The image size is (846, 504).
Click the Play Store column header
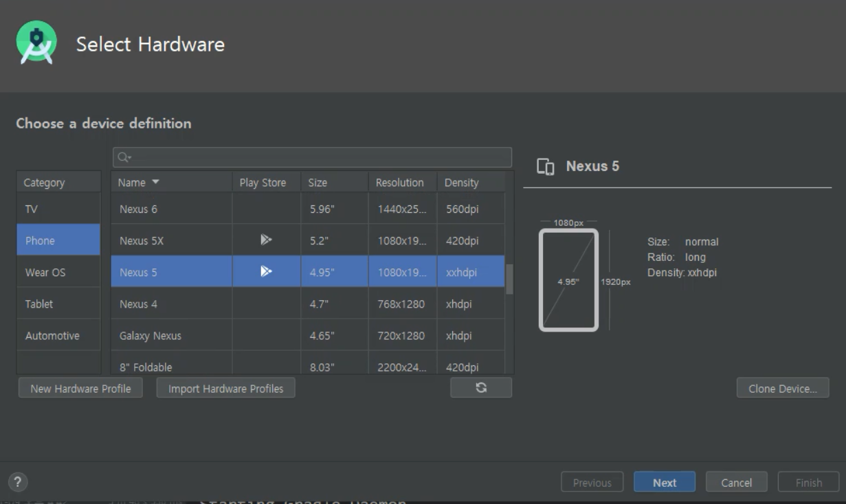266,183
